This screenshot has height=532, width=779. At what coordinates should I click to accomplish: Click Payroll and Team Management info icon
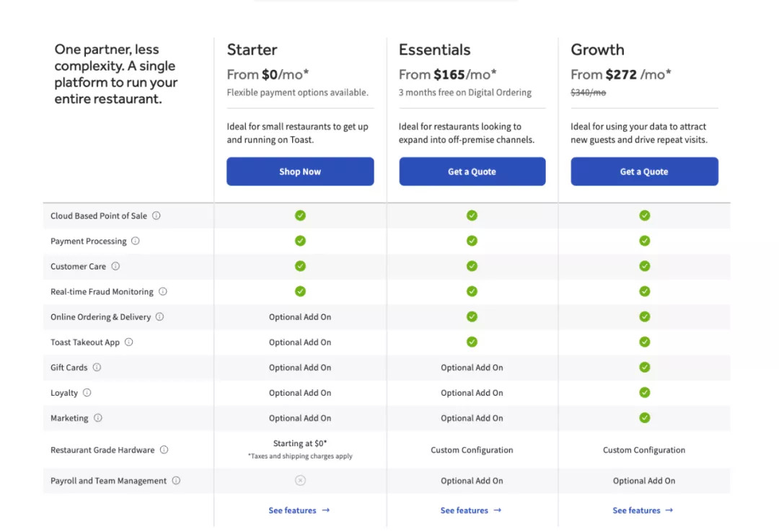point(176,481)
